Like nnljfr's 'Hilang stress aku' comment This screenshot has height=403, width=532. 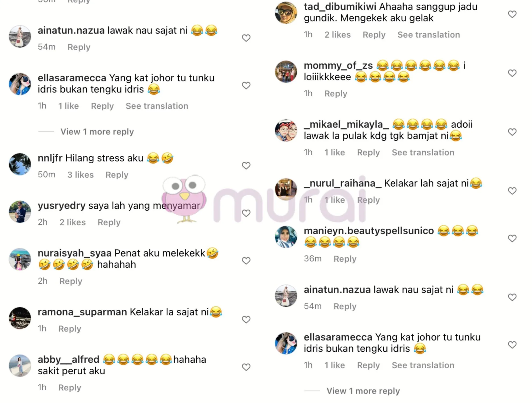pos(246,166)
